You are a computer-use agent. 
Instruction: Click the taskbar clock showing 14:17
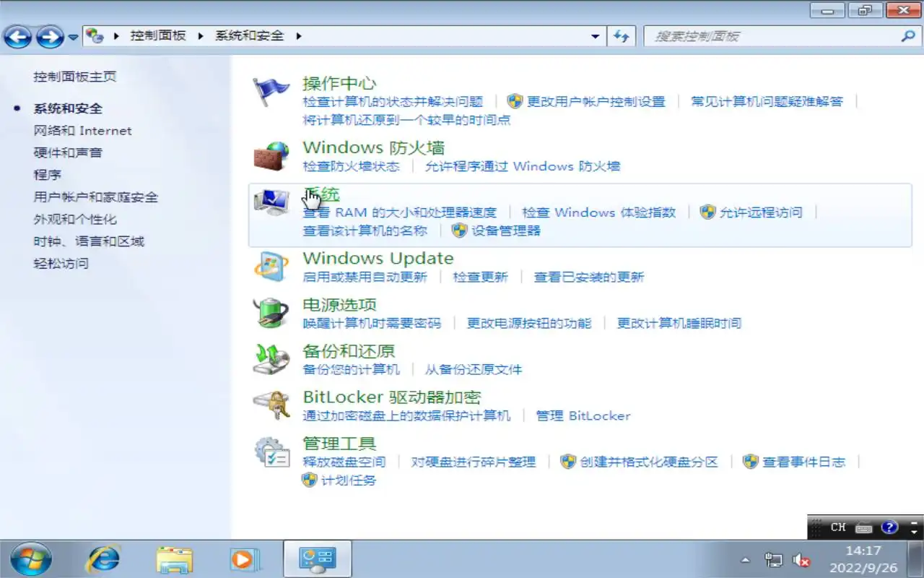click(864, 559)
